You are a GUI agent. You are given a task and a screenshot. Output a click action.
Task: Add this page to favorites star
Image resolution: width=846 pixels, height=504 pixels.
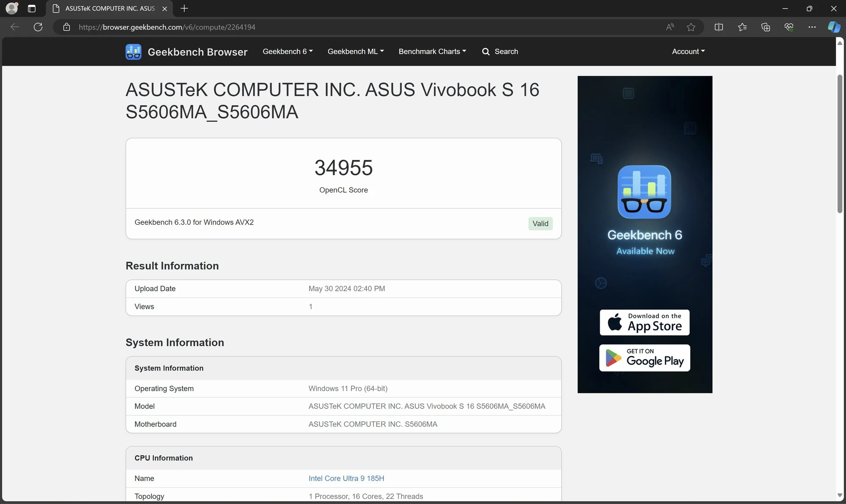coord(691,27)
